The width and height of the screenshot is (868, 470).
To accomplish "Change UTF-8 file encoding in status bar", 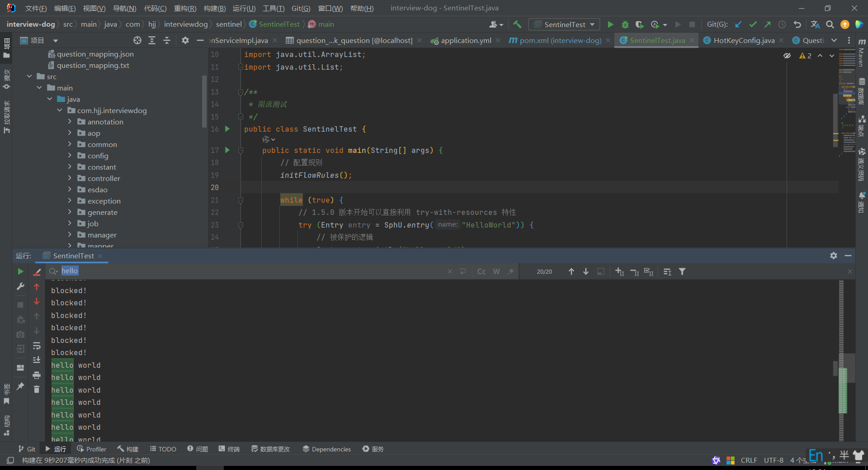I will 774,460.
